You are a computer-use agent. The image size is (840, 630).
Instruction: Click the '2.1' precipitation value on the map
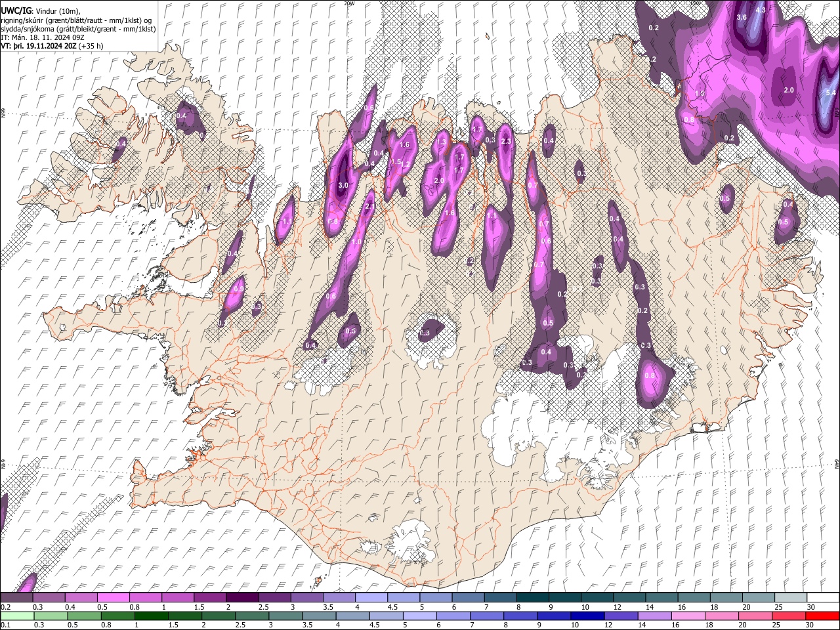pos(369,206)
